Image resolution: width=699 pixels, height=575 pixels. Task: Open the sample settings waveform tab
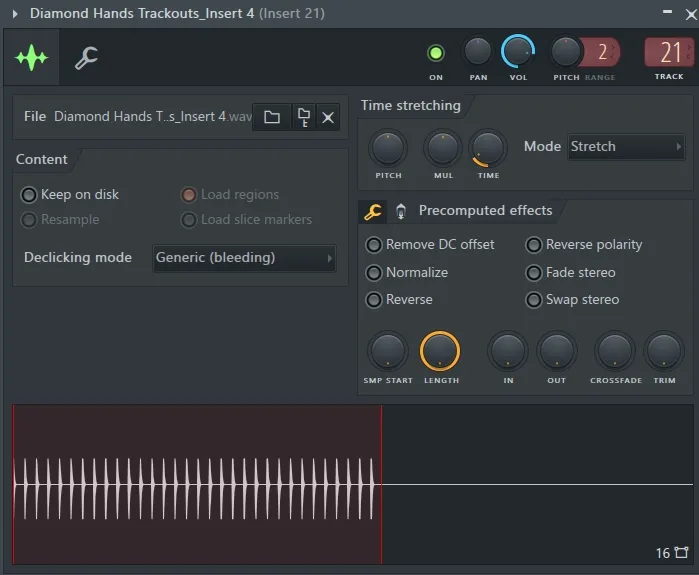pyautogui.click(x=31, y=58)
